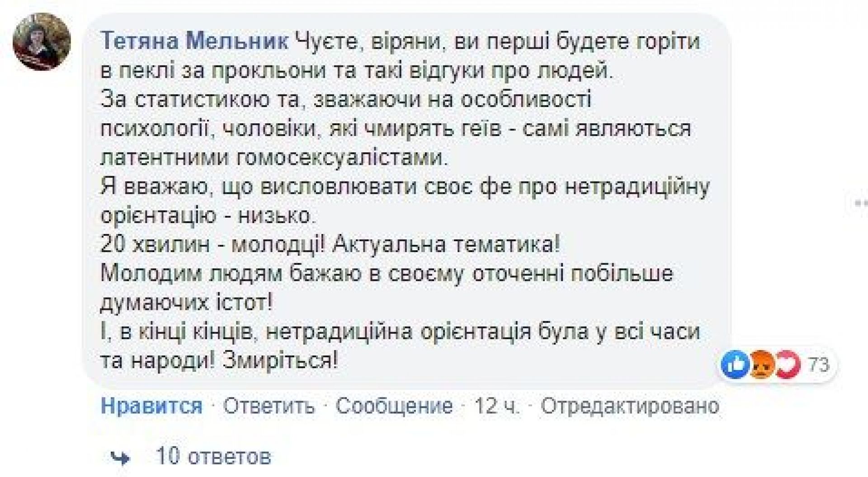
Task: Click the word Змиріться! in the comment
Action: pos(279,361)
